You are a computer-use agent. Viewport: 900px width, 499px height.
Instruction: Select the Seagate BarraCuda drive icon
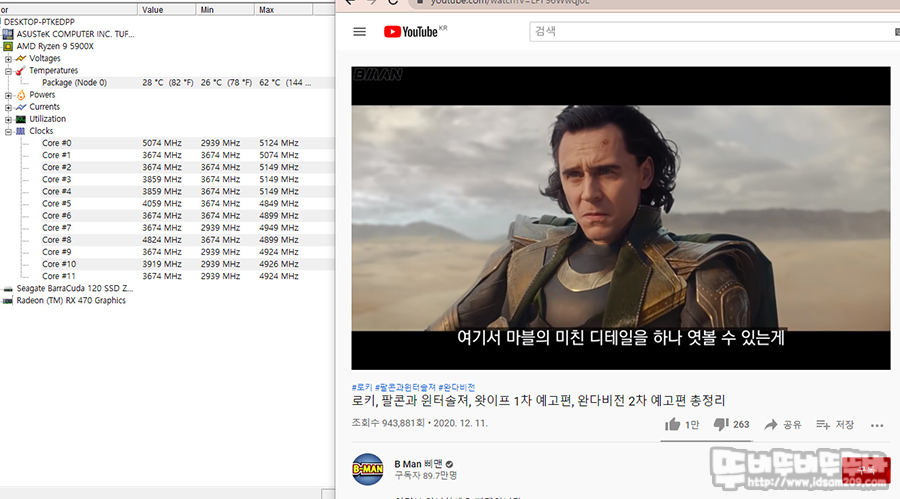coord(8,289)
